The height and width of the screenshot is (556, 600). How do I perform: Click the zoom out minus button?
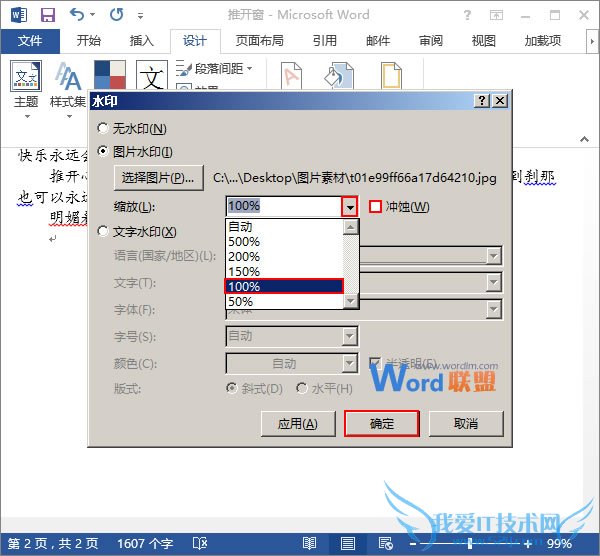pyautogui.click(x=412, y=543)
